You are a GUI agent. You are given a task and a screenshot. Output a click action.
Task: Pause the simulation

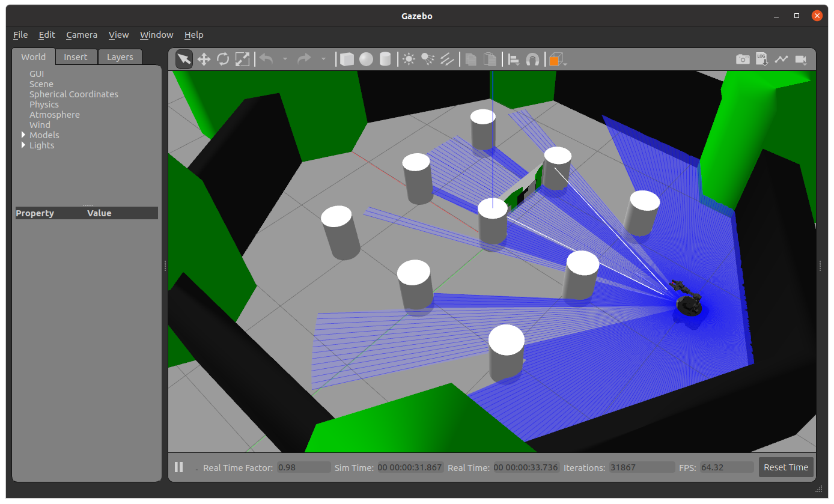[x=178, y=467]
